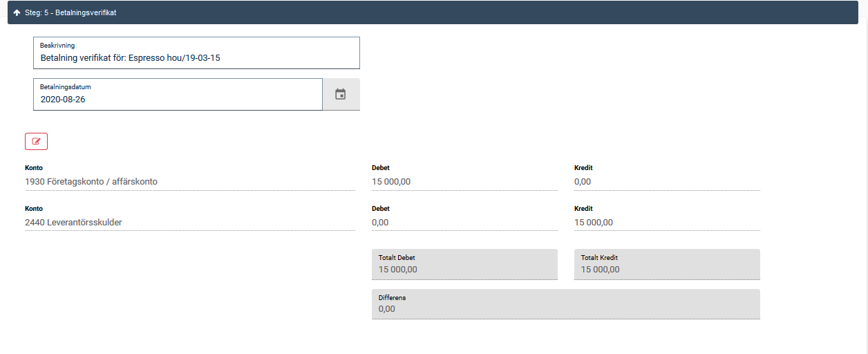
Task: Click the Beskrivning label text
Action: [x=57, y=46]
